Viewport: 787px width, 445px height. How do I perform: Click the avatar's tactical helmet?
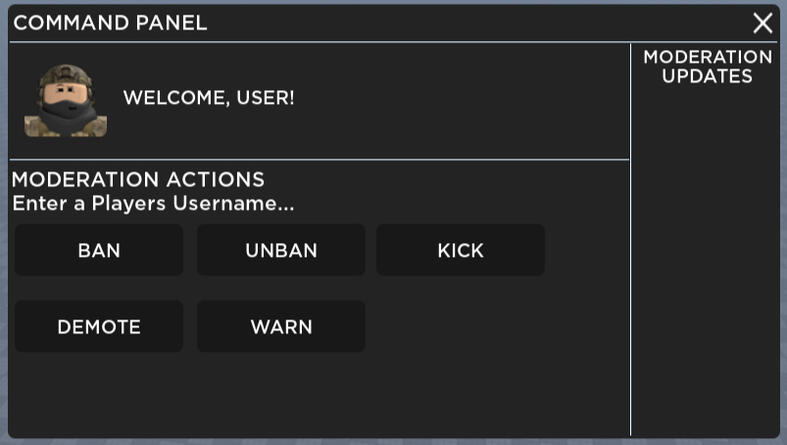point(66,75)
